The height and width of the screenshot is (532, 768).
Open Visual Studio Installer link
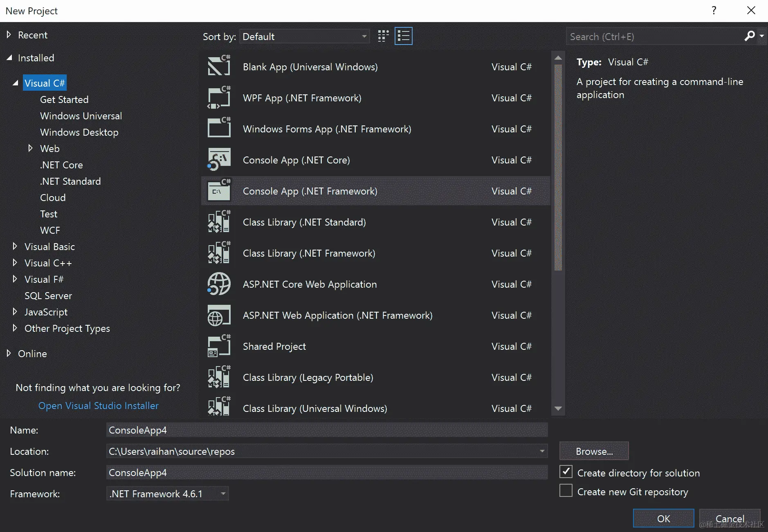tap(98, 406)
